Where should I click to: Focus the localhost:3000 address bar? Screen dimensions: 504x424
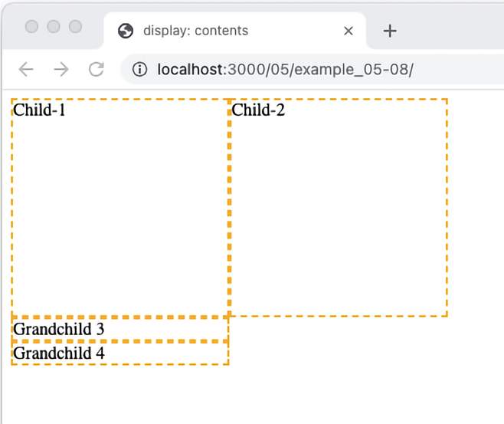pos(306,70)
